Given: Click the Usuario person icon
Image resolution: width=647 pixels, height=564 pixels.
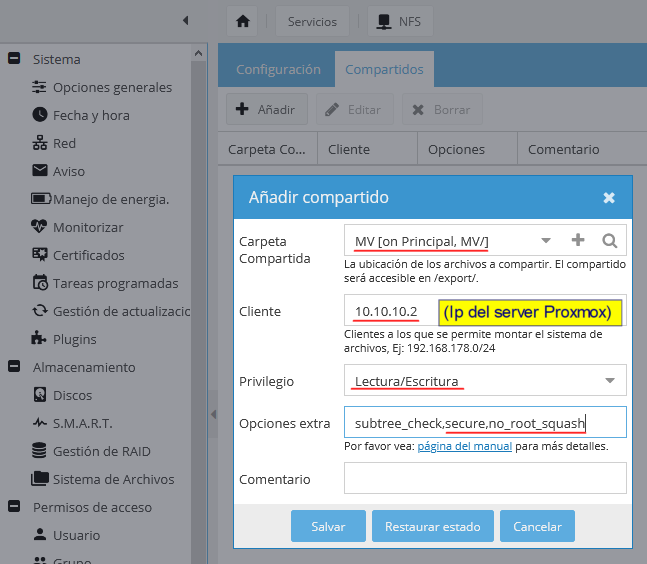Looking at the screenshot, I should [40, 534].
